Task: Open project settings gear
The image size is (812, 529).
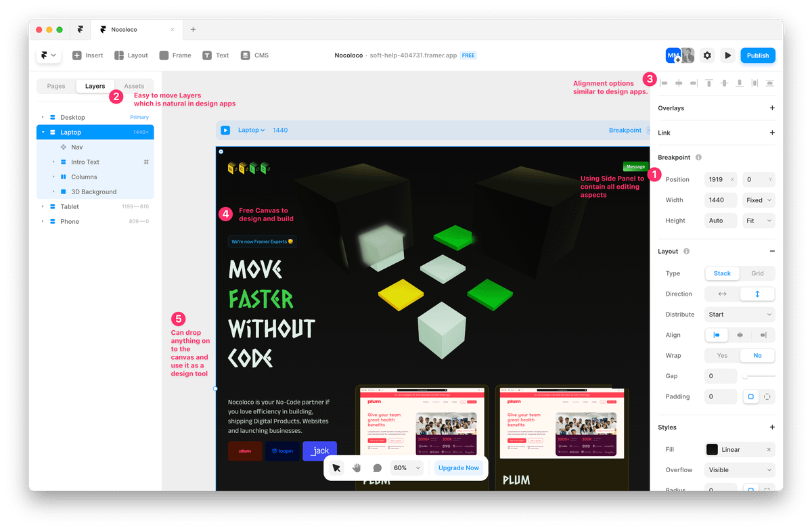Action: (707, 55)
